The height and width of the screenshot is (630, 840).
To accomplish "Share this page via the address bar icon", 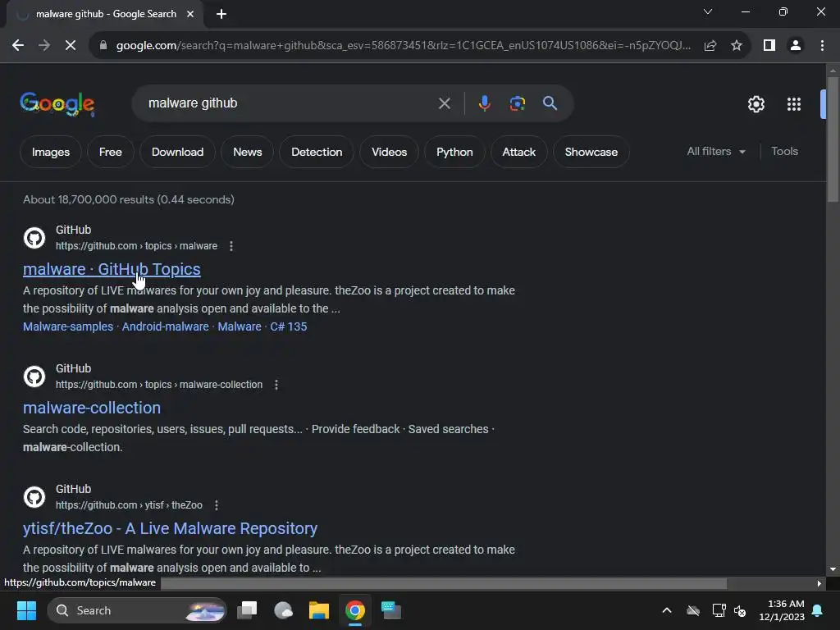I will coord(710,46).
